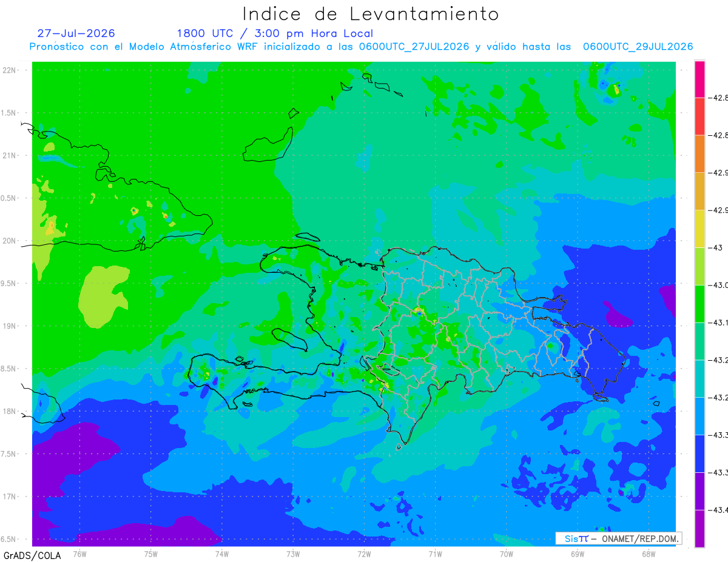Click the '18N' latitude label
Screen dimensions: 728x562
point(9,412)
